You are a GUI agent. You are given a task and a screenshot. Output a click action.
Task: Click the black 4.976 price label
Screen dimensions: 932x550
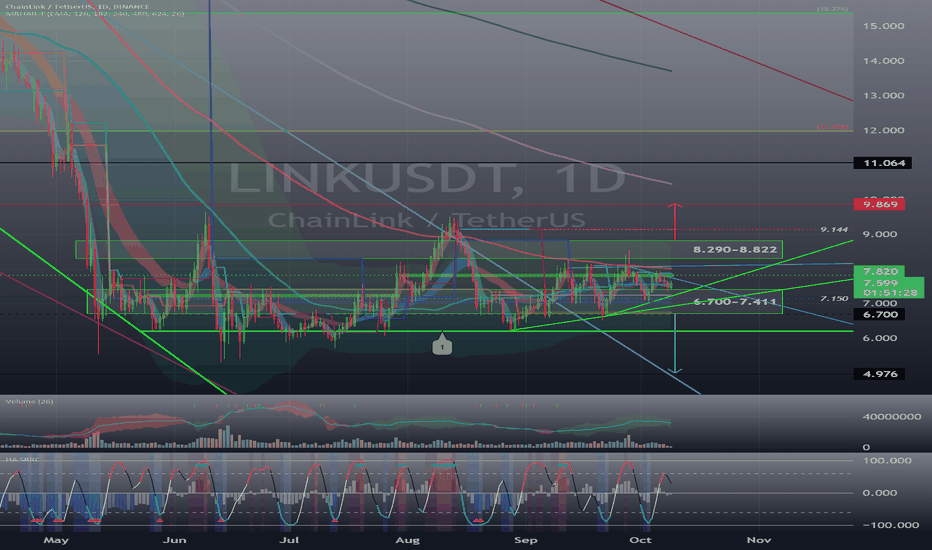tap(879, 374)
